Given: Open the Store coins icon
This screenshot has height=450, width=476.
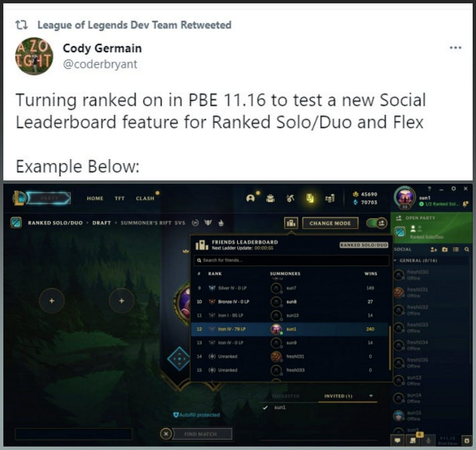Looking at the screenshot, I should (330, 199).
